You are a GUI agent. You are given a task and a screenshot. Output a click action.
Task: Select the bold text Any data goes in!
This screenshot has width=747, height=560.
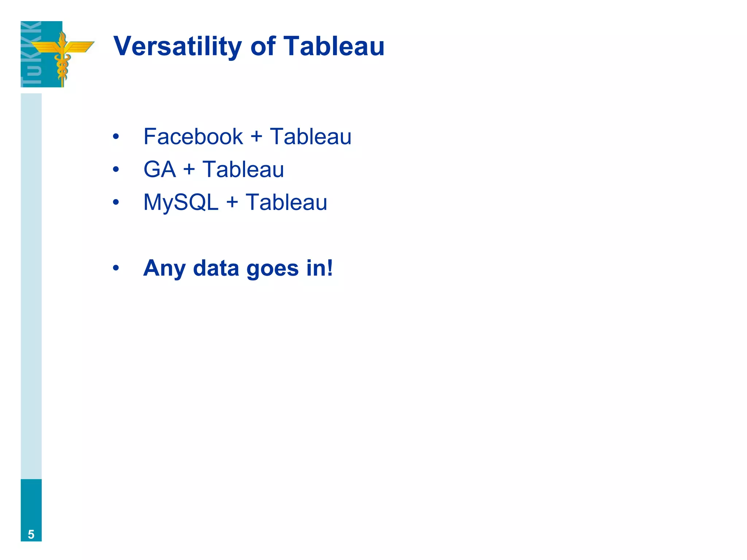click(238, 269)
